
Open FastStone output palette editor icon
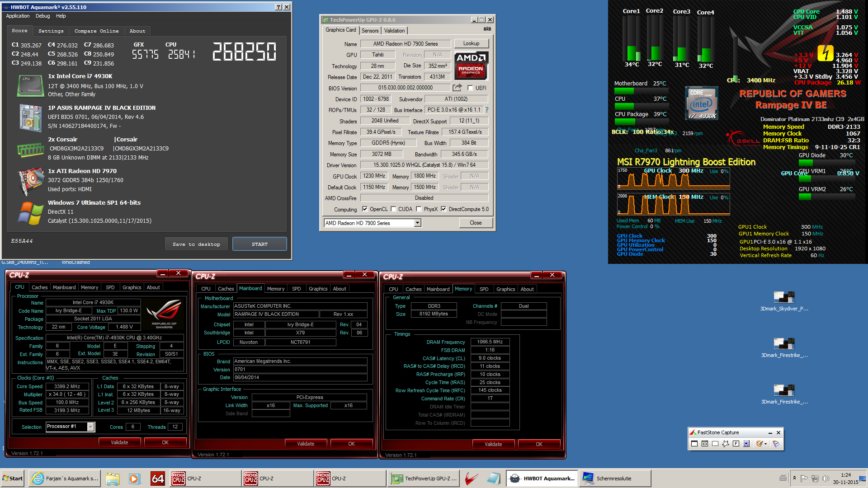(x=759, y=444)
